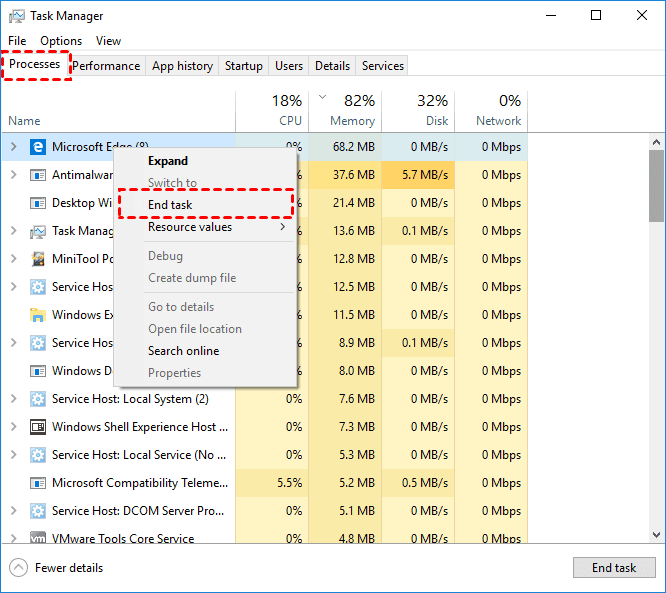
Task: Switch to the App history tab
Action: point(182,66)
